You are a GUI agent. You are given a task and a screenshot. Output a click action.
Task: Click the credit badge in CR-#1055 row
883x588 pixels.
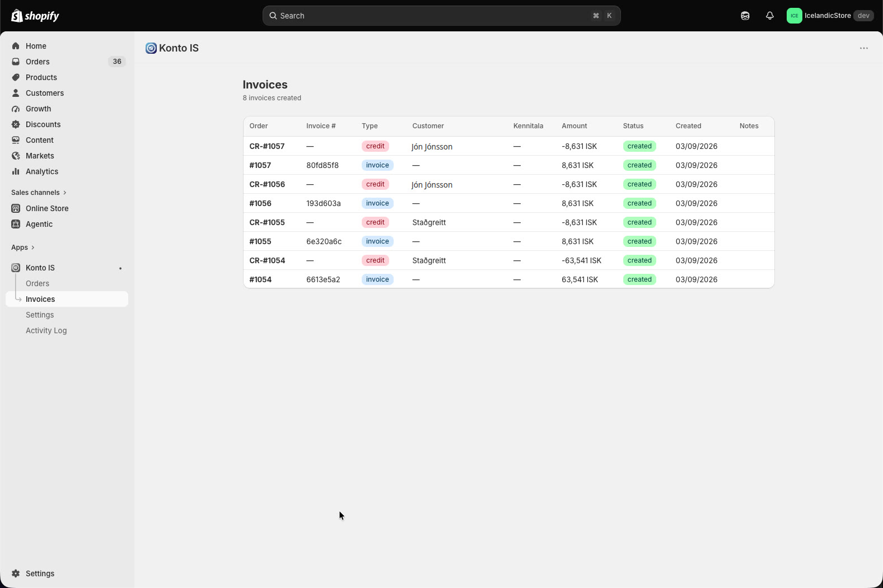375,222
